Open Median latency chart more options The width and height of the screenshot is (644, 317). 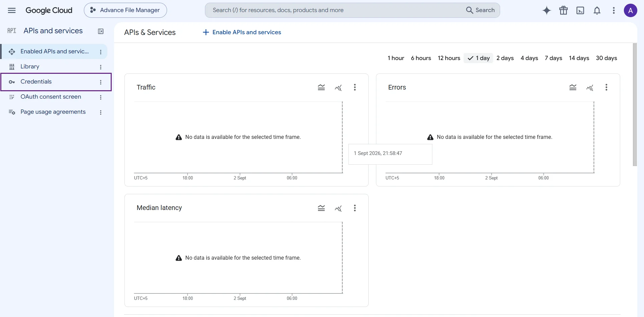pos(355,208)
